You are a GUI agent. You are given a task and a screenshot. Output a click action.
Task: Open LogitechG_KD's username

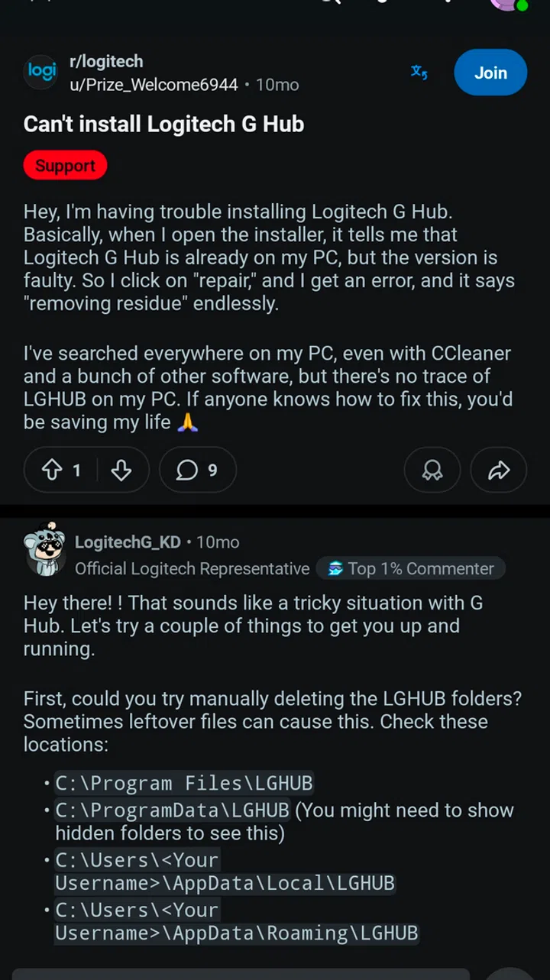coord(128,542)
